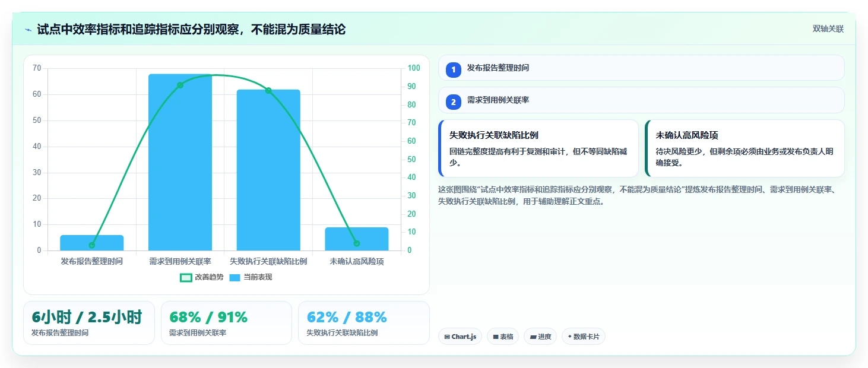Click the 数据卡片 tag

pyautogui.click(x=584, y=337)
